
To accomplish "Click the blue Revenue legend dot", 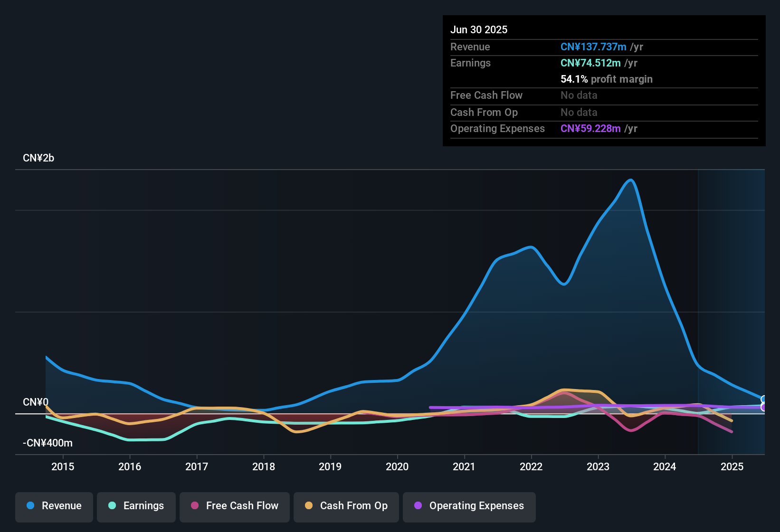I will click(30, 506).
